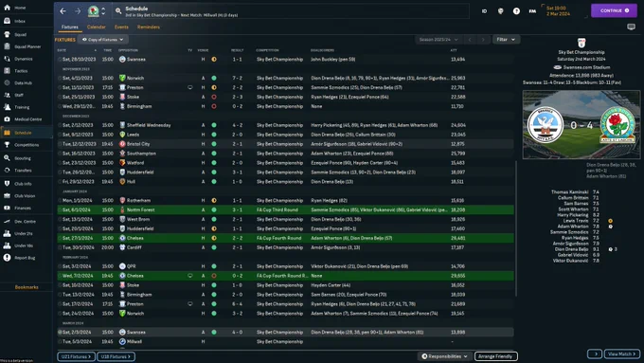
Task: Tick the Leeds 9/12/2023 fixture checkbox
Action: pos(60,135)
